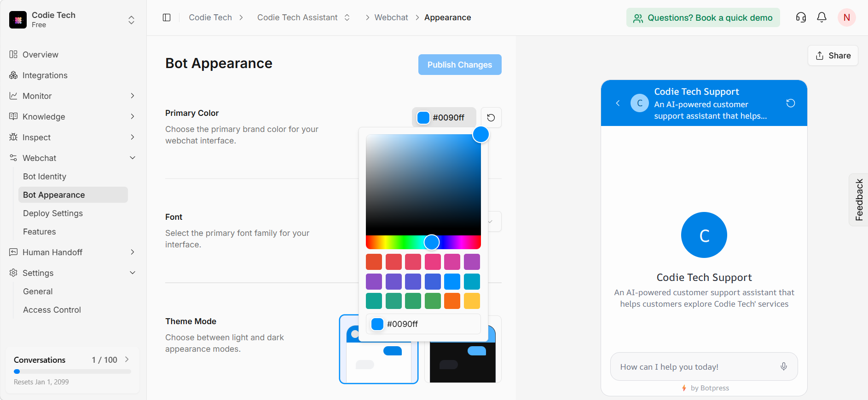Click Webchat breadcrumb link

tap(391, 17)
